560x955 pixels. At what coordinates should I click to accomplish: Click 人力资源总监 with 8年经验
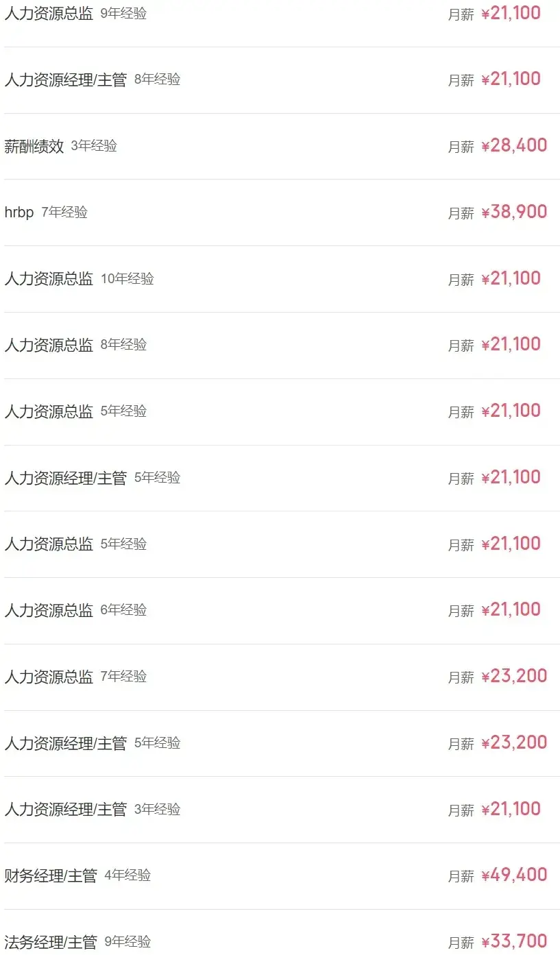49,345
